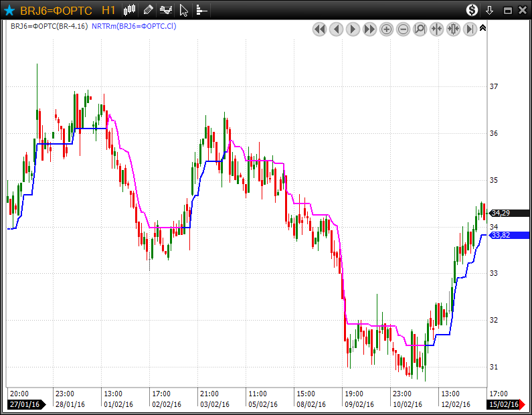The width and height of the screenshot is (532, 415).
Task: Step chart forward with single right arrow
Action: (353, 29)
